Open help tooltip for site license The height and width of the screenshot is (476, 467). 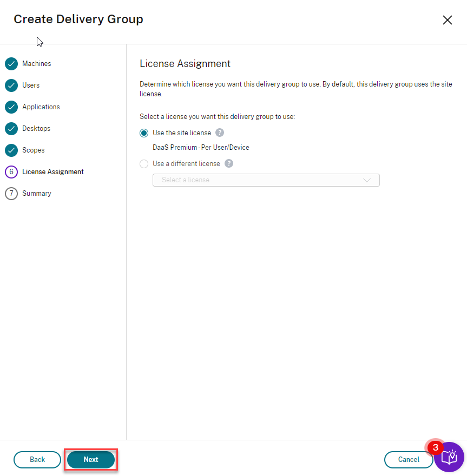(220, 133)
